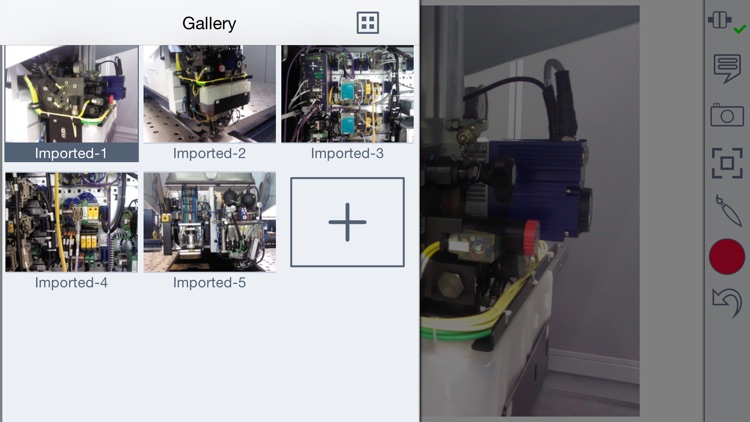The height and width of the screenshot is (422, 750).
Task: Open the chat message icon
Action: pyautogui.click(x=727, y=68)
